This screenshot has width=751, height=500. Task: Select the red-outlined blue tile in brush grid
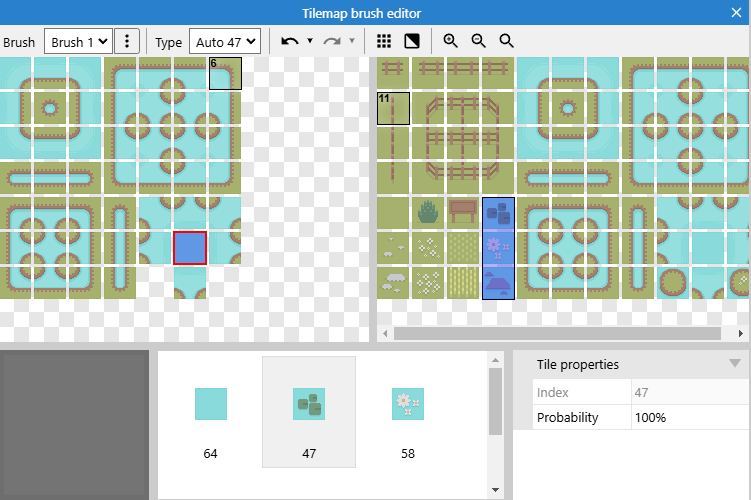click(190, 247)
